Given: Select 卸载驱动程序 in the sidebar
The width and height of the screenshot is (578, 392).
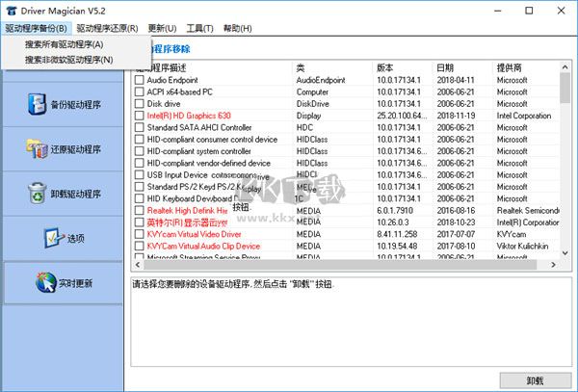Looking at the screenshot, I should click(63, 194).
